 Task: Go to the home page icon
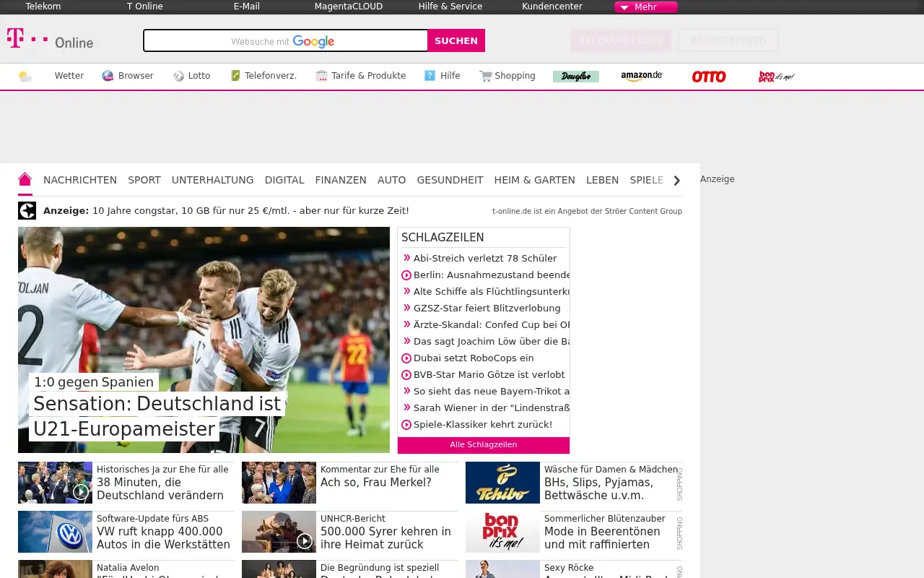click(x=25, y=179)
